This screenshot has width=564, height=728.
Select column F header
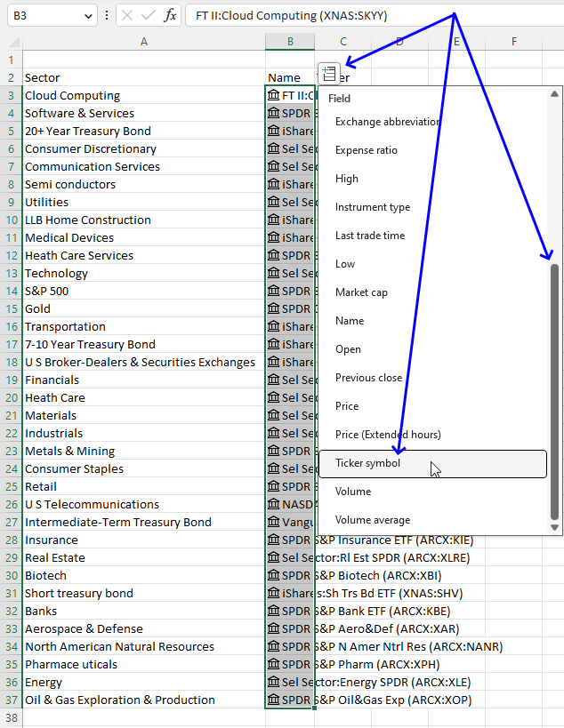point(514,42)
